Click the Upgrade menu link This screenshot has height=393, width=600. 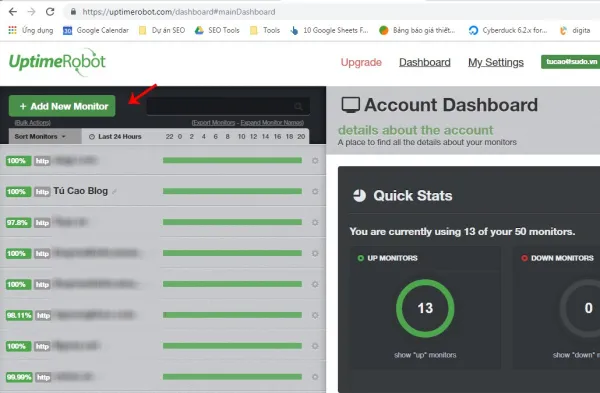(x=361, y=62)
